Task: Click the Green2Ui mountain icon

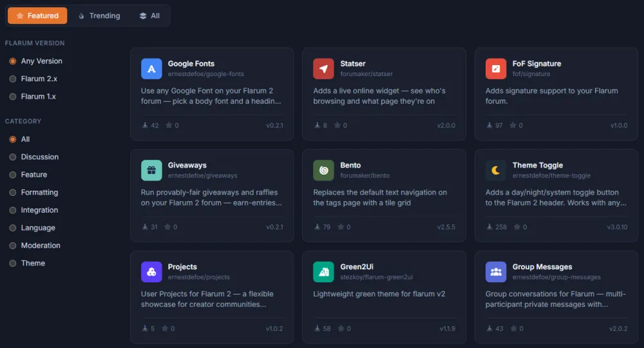Action: coord(324,271)
